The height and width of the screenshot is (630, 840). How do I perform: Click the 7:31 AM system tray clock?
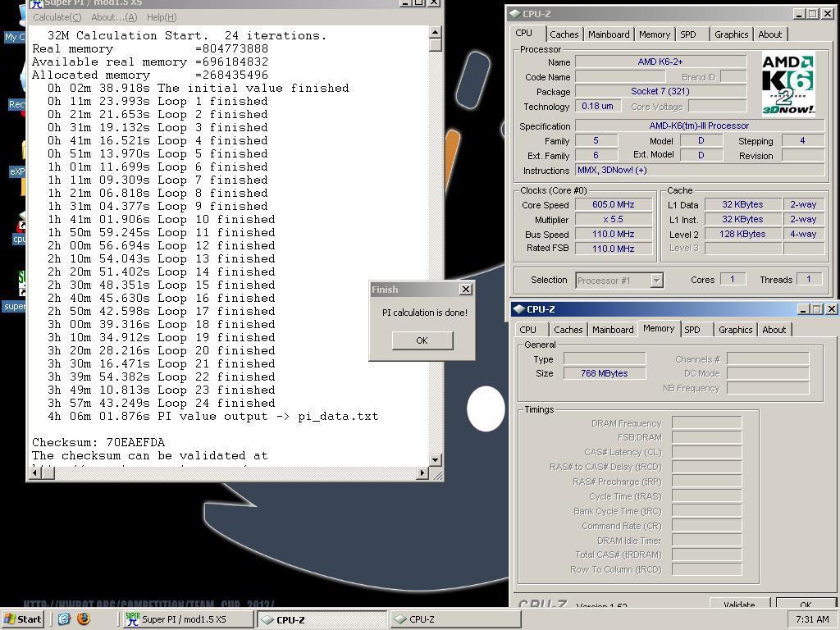click(812, 619)
